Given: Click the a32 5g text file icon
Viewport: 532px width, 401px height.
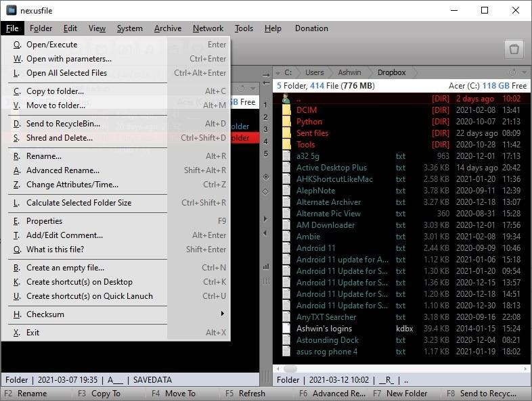Looking at the screenshot, I should tap(286, 156).
